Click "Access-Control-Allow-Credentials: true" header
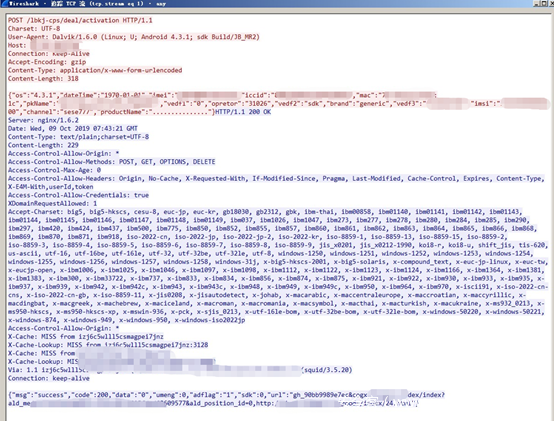Screen dimensions: 554x421 point(78,195)
